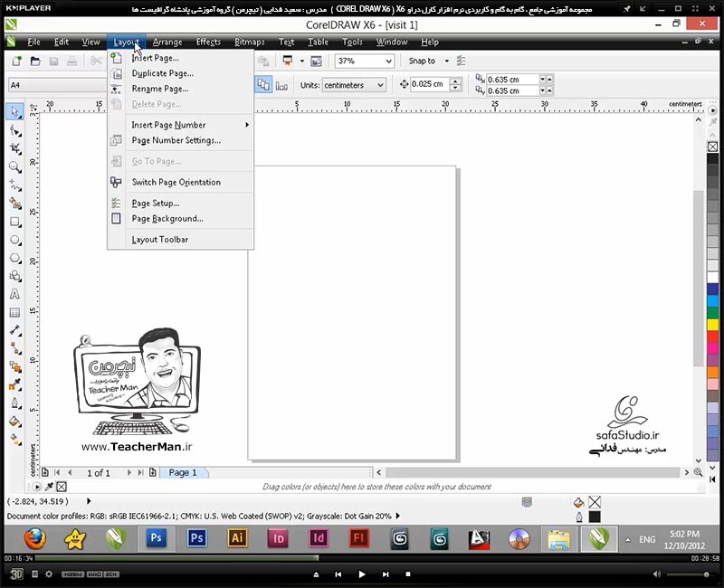The image size is (724, 588).
Task: Select the Pick tool
Action: pyautogui.click(x=14, y=112)
